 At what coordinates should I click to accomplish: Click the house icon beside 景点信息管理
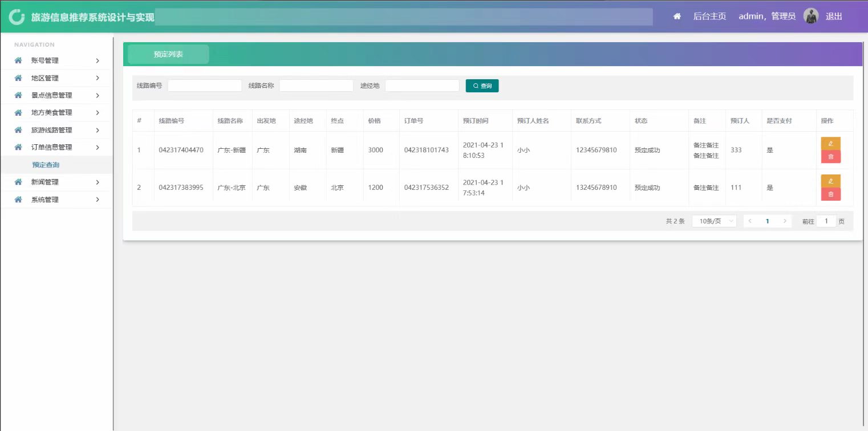[18, 95]
